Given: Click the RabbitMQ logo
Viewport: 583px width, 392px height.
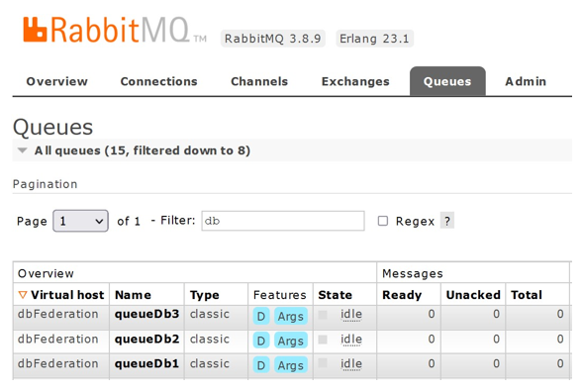Looking at the screenshot, I should point(115,30).
